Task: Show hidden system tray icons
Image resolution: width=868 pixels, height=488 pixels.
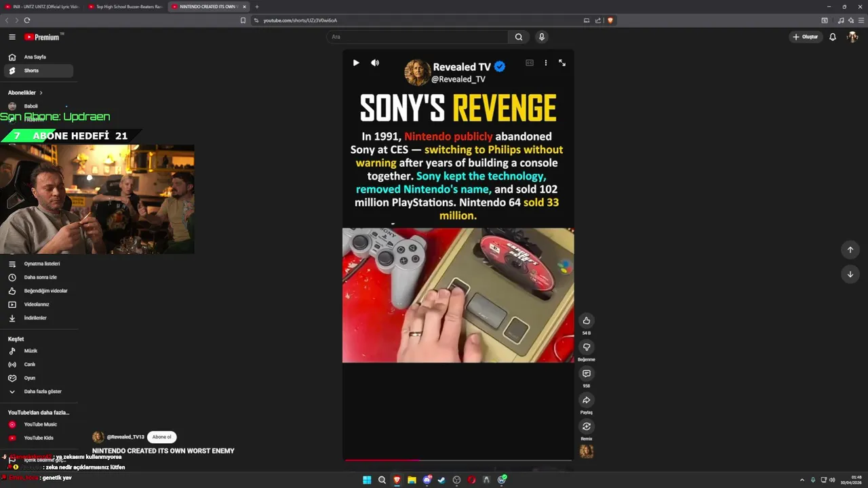Action: click(802, 480)
